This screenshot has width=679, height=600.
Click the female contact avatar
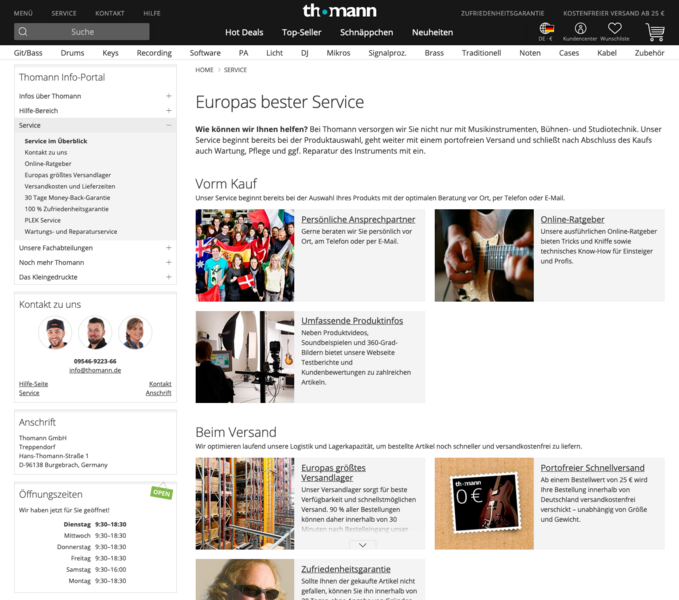[x=135, y=332]
